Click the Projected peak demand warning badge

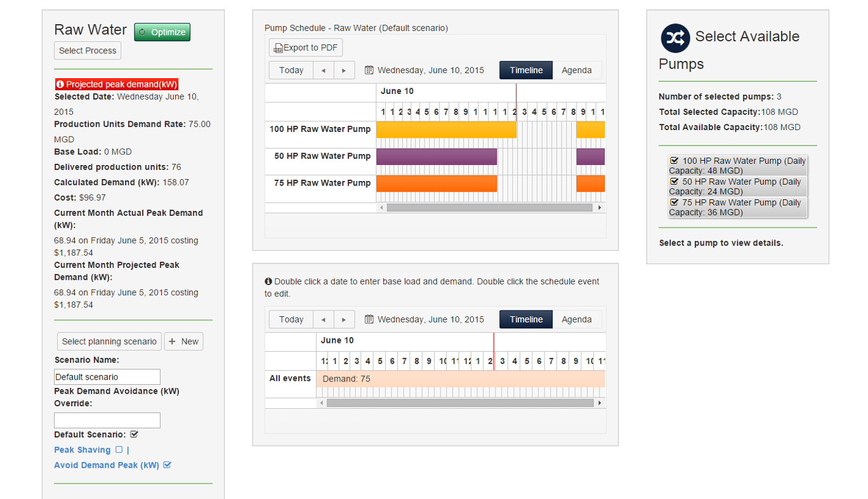117,84
